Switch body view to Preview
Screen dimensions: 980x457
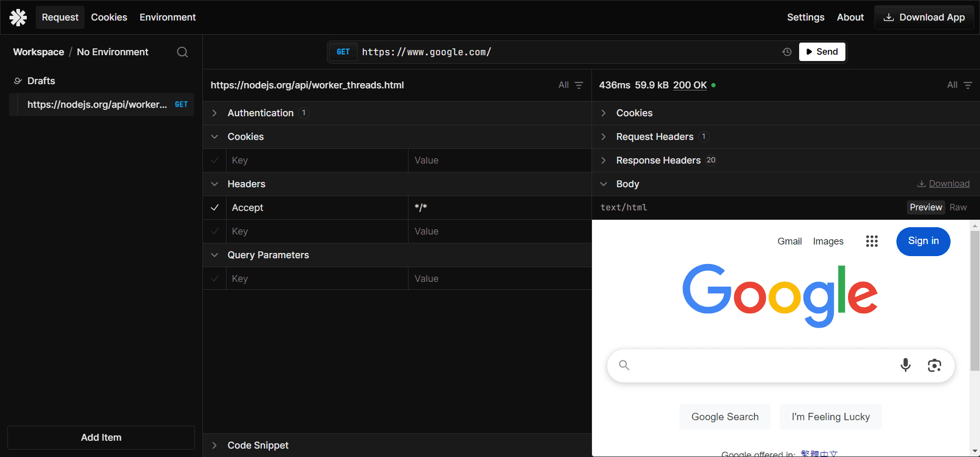coord(926,207)
